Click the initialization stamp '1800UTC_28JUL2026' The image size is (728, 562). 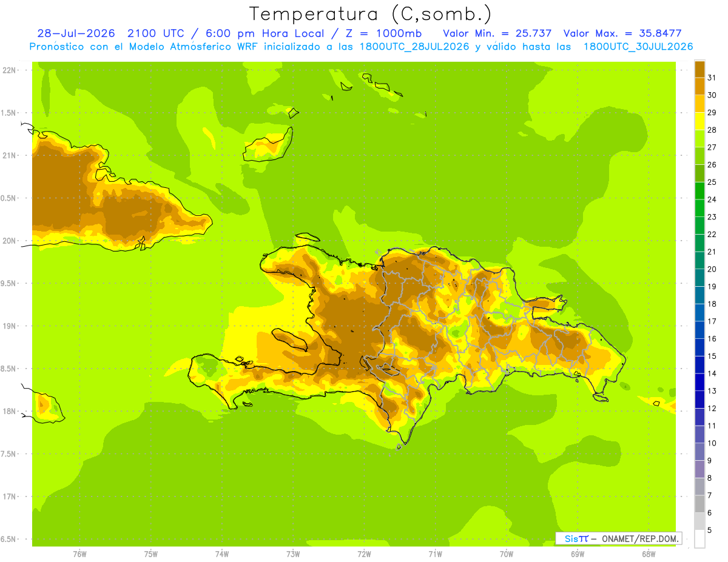pyautogui.click(x=411, y=46)
